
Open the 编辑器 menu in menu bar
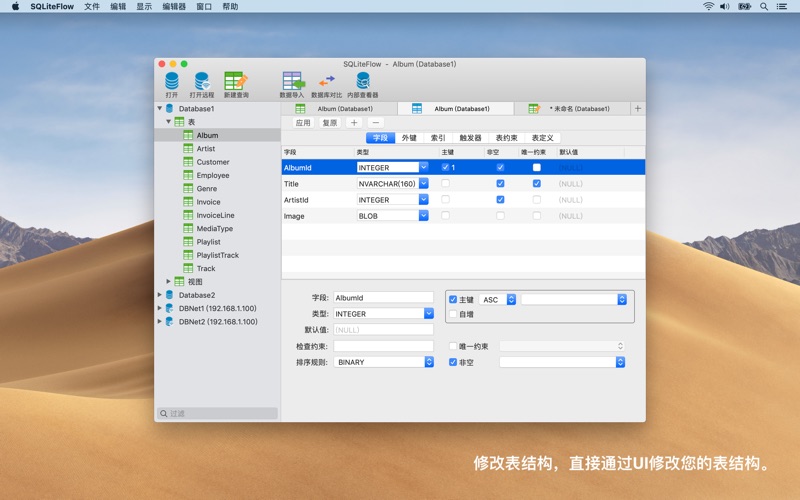tap(174, 6)
